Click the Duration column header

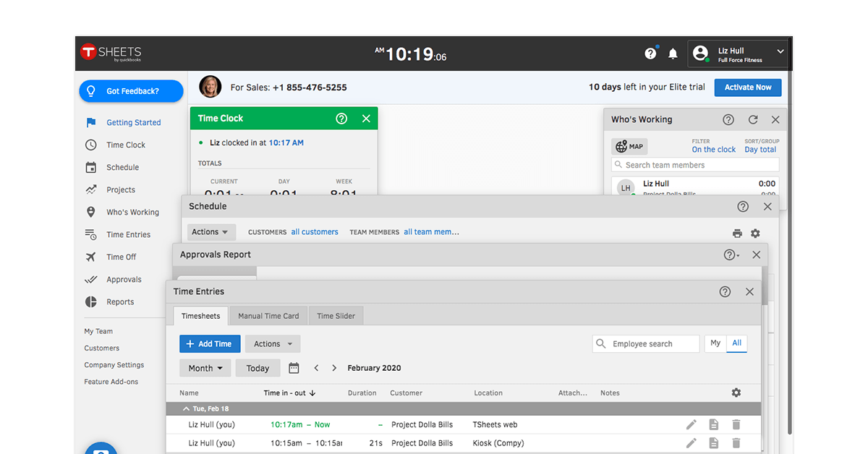(x=362, y=393)
